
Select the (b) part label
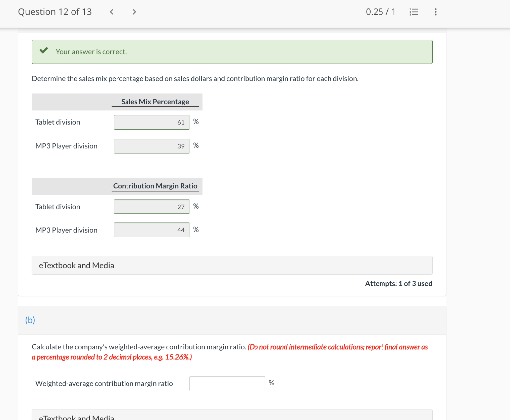click(30, 320)
